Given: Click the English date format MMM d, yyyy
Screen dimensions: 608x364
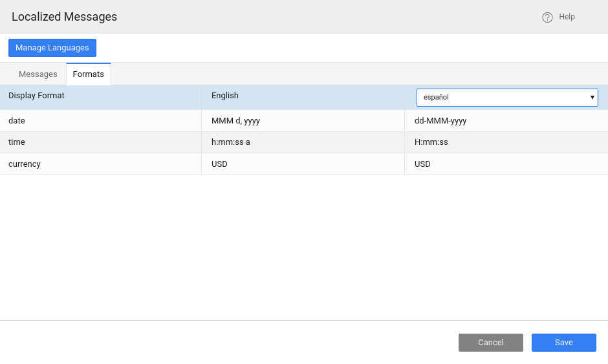Looking at the screenshot, I should pos(235,121).
